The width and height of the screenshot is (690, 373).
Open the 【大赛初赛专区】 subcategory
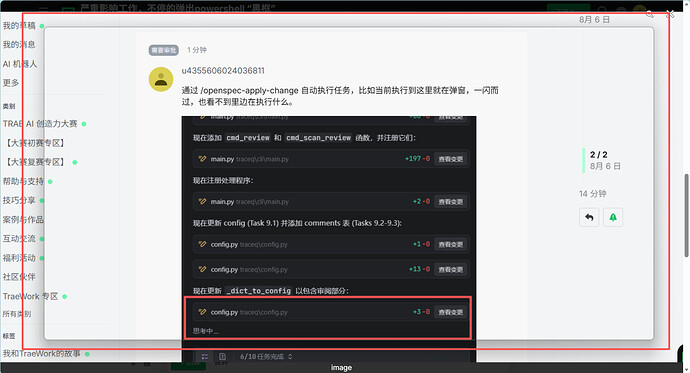[x=35, y=143]
